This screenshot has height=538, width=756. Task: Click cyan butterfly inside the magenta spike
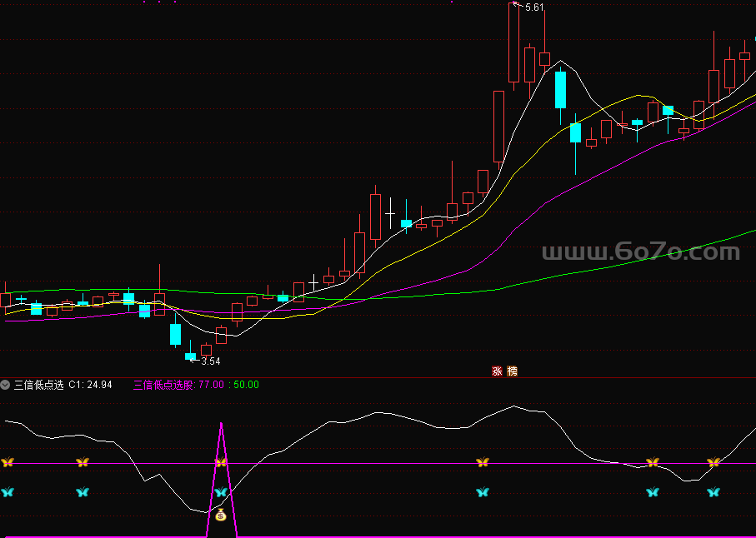(221, 492)
